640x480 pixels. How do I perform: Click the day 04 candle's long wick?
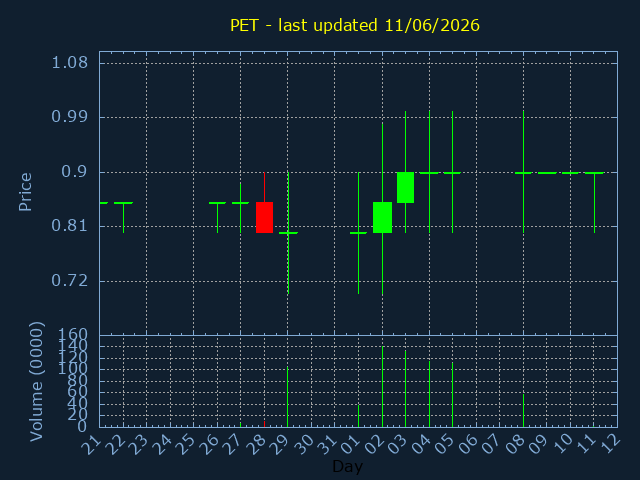[429, 171]
